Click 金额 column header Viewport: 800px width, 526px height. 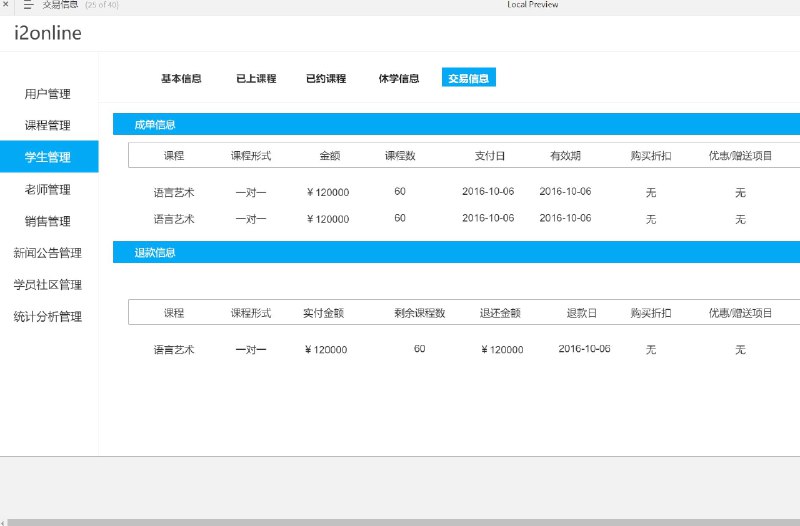pos(330,156)
